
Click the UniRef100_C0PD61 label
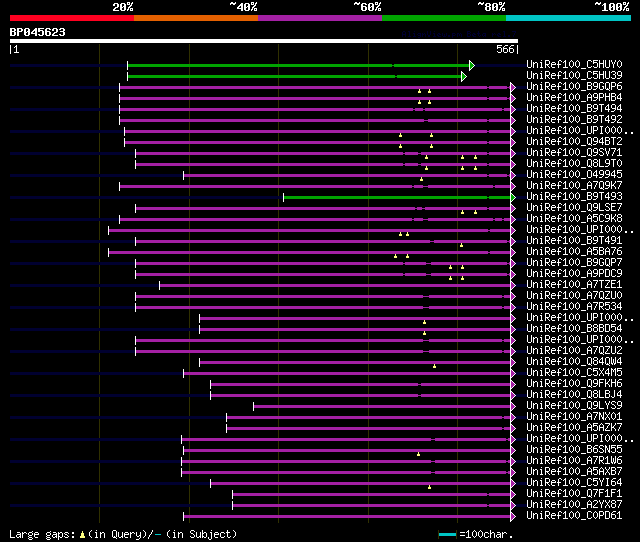click(574, 516)
